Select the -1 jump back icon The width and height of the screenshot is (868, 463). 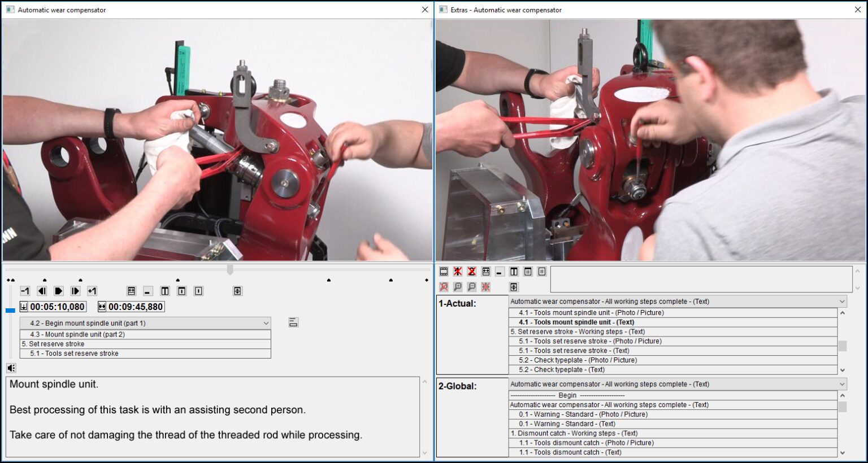click(x=25, y=291)
